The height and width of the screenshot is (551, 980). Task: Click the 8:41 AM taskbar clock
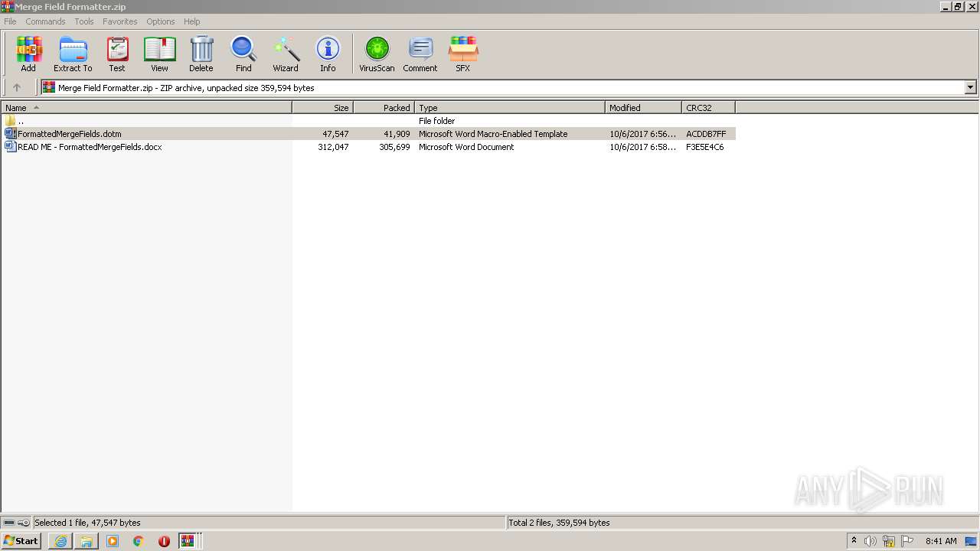click(941, 541)
